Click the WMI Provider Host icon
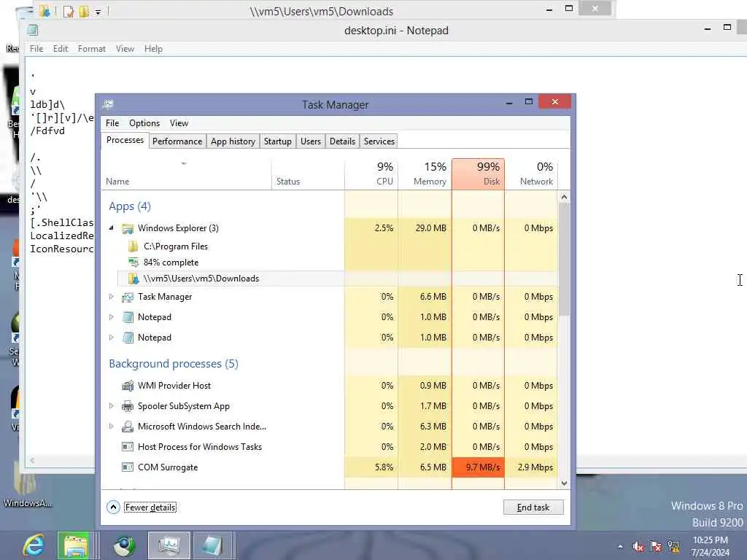This screenshot has height=560, width=747. pyautogui.click(x=127, y=386)
